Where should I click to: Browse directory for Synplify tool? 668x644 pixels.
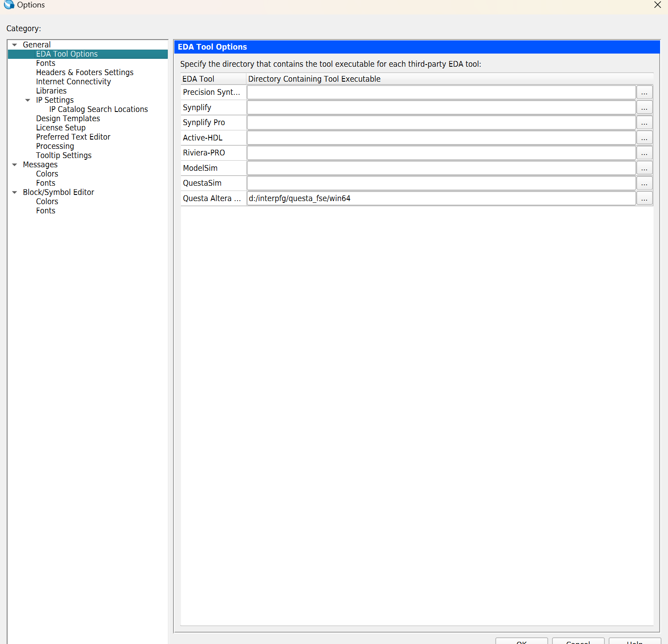click(x=644, y=108)
